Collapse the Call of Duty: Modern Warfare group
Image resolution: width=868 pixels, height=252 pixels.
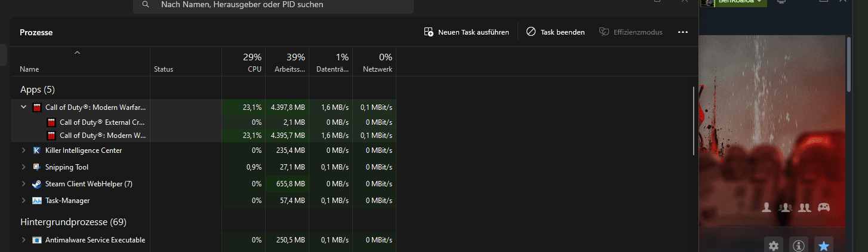pyautogui.click(x=24, y=107)
